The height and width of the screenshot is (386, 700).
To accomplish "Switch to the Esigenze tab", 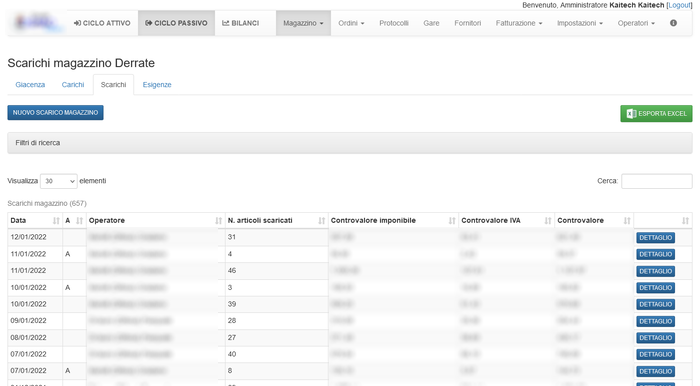I will 157,85.
